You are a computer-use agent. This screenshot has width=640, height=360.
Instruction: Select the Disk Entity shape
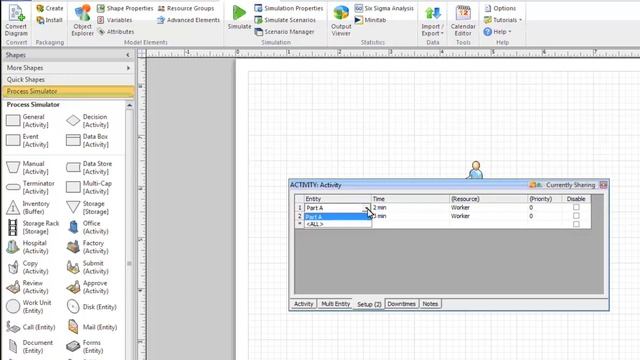[x=91, y=307]
